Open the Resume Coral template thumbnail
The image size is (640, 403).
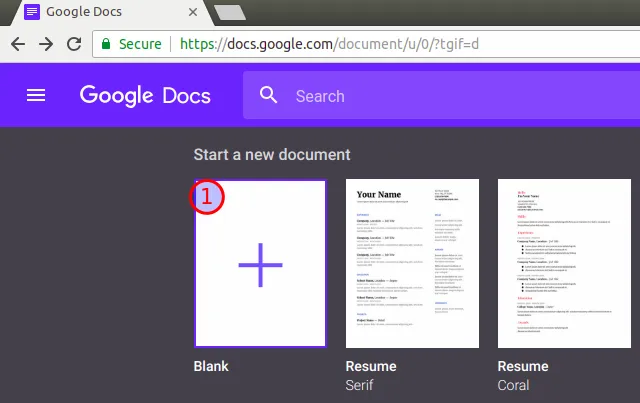point(564,263)
